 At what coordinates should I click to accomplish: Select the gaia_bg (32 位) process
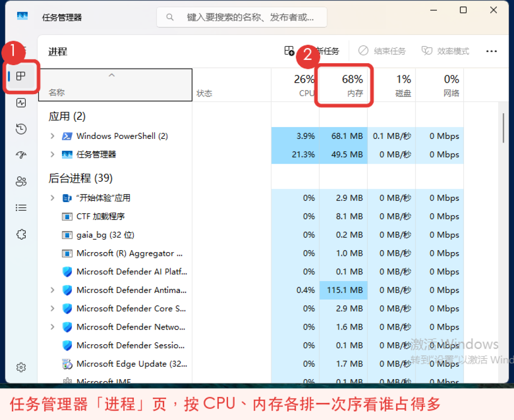coord(251,235)
